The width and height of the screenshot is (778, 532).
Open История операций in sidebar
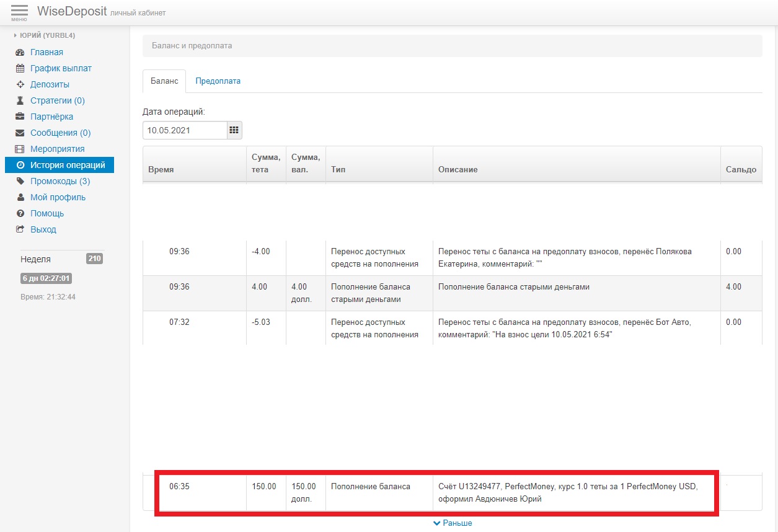click(67, 166)
